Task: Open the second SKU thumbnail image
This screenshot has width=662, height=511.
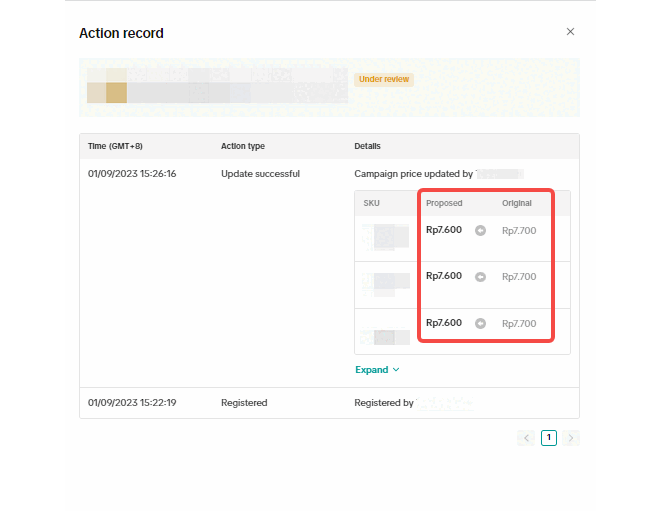Action: coord(385,284)
